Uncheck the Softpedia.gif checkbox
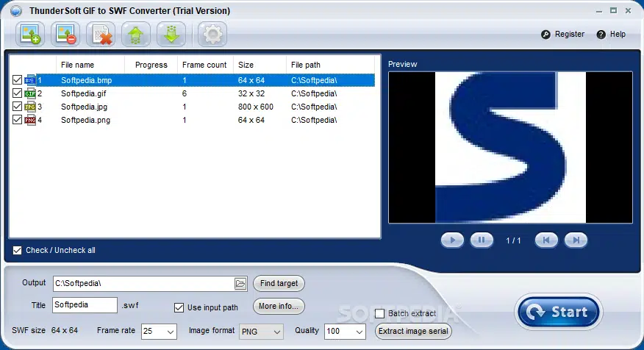 tap(17, 93)
